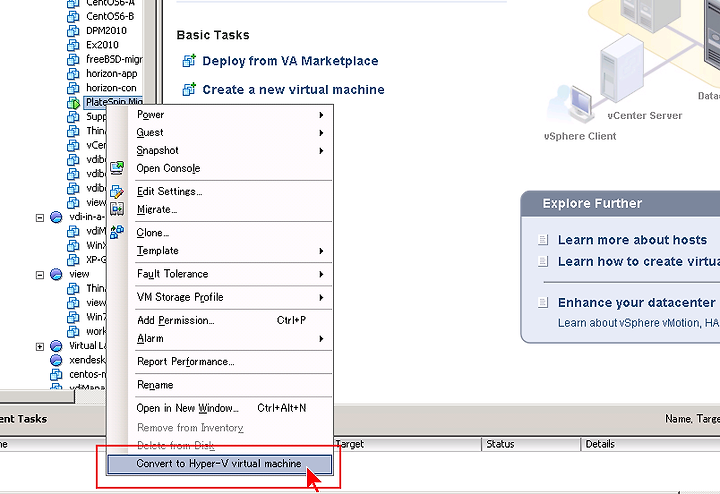Click the Template submenu arrow
Image resolution: width=720 pixels, height=494 pixels.
tap(321, 251)
